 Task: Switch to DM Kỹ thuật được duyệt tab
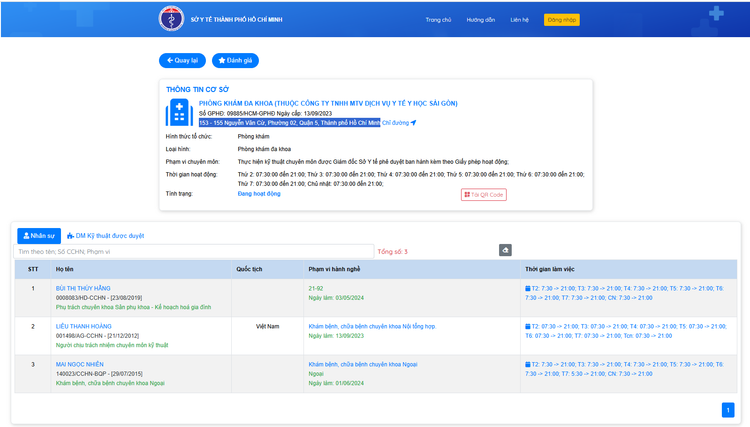tap(105, 236)
